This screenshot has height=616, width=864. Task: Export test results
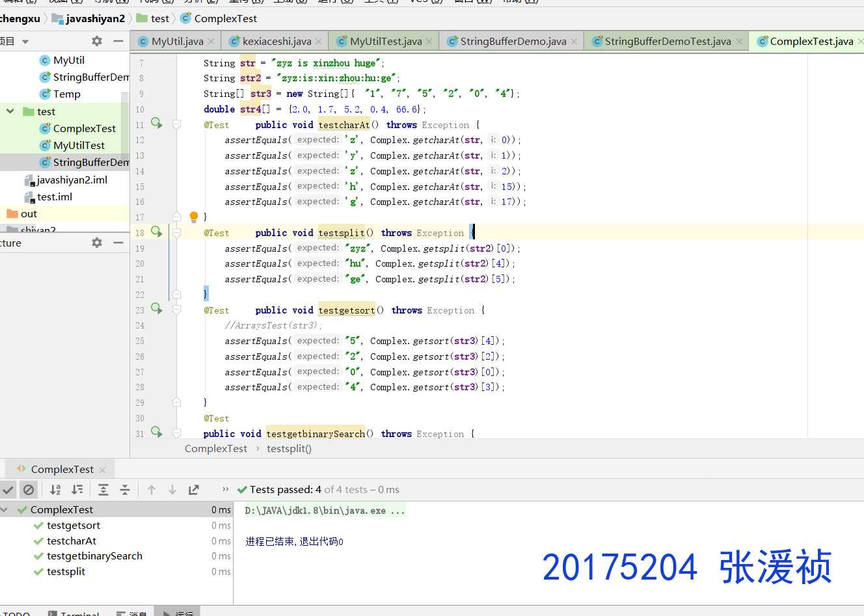click(193, 490)
